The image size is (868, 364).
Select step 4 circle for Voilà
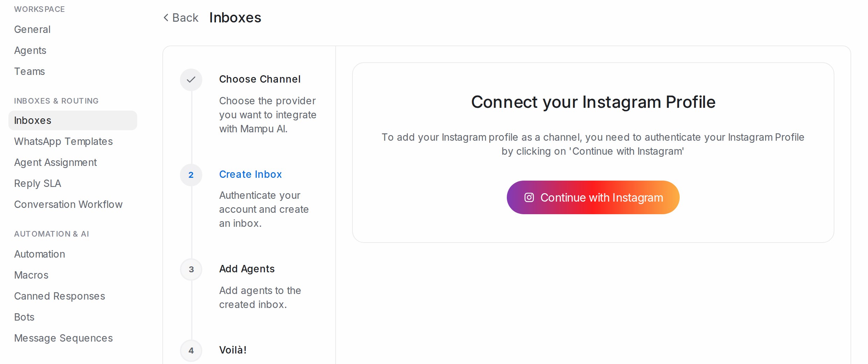pyautogui.click(x=191, y=350)
